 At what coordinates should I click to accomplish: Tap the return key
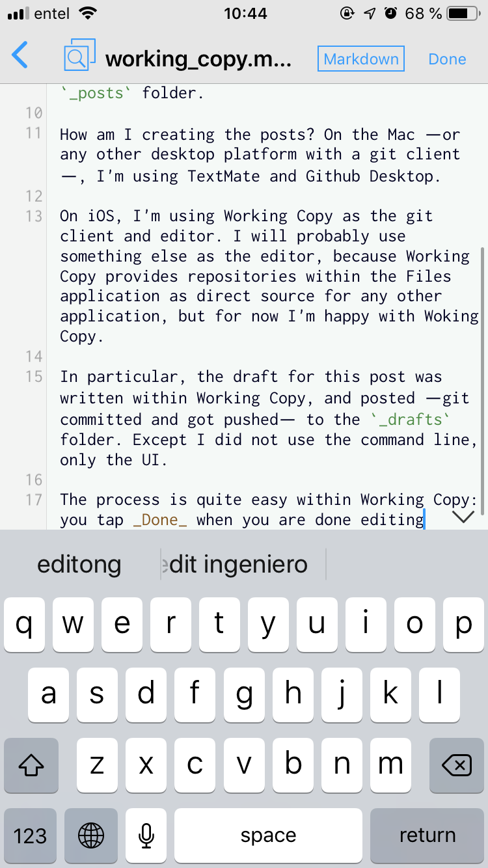(x=427, y=836)
